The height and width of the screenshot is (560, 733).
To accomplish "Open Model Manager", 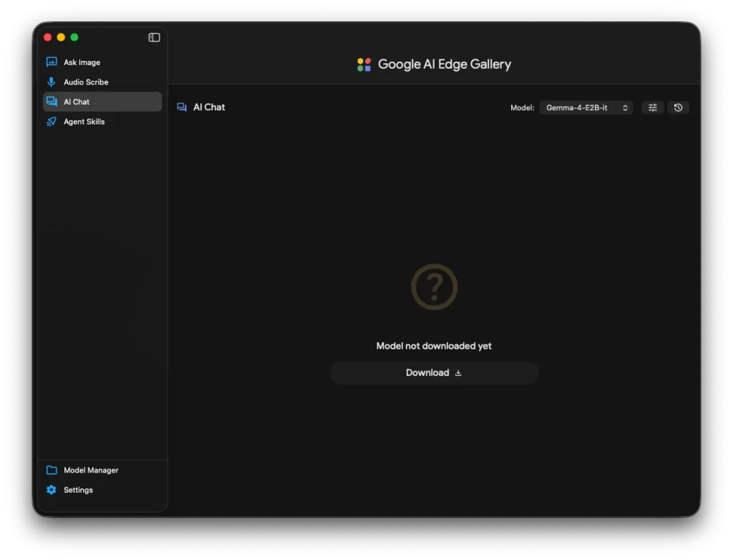I will pos(102,470).
